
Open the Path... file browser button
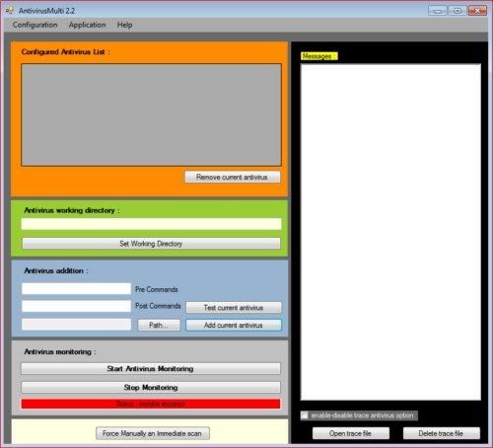pos(159,325)
